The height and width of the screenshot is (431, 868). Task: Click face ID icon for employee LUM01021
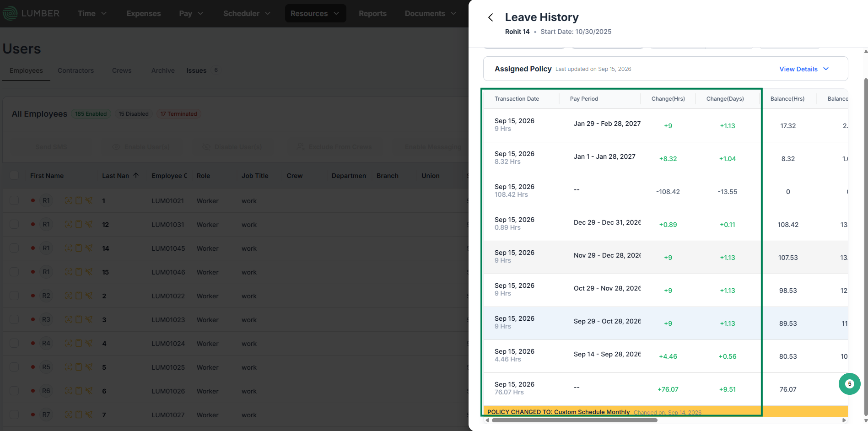(x=69, y=200)
